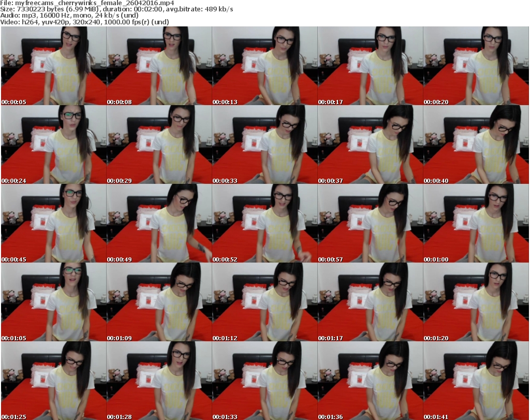
Task: Click the Audio mp3 info line
Action: tap(69, 16)
